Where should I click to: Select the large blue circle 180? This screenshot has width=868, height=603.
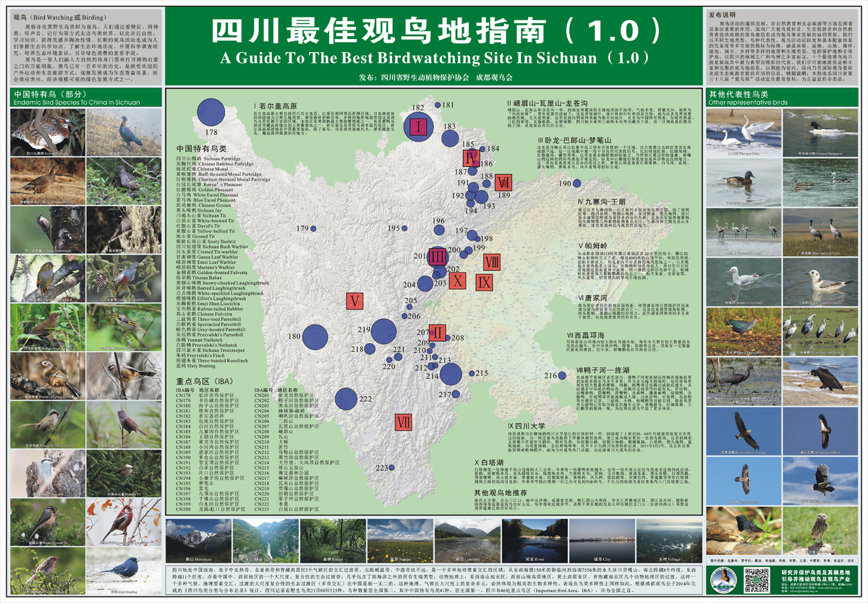(315, 337)
